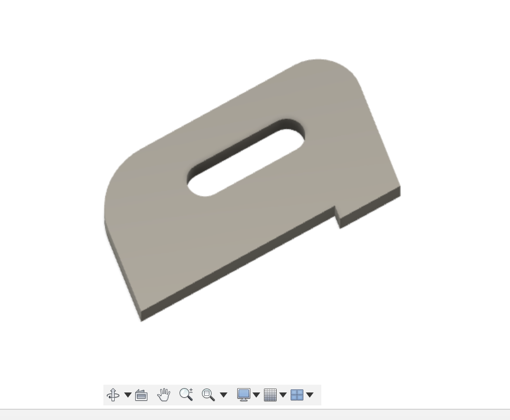This screenshot has height=420, width=510.
Task: Click the Viewports layout icon
Action: (x=297, y=395)
